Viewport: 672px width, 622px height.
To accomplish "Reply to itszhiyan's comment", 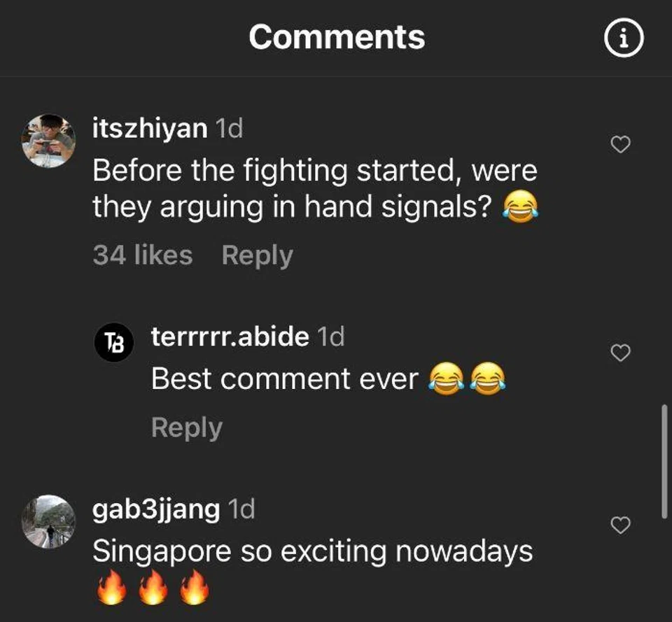I will coord(257,255).
